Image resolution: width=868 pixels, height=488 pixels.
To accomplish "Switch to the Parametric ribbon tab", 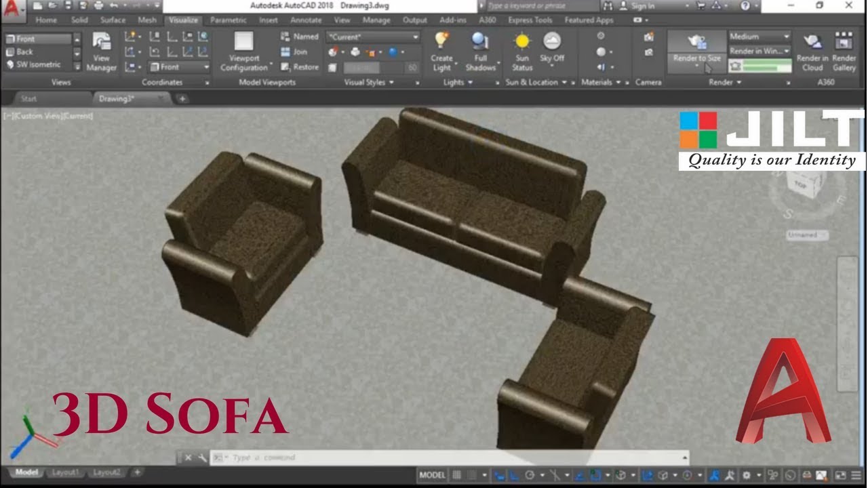I will (x=228, y=20).
